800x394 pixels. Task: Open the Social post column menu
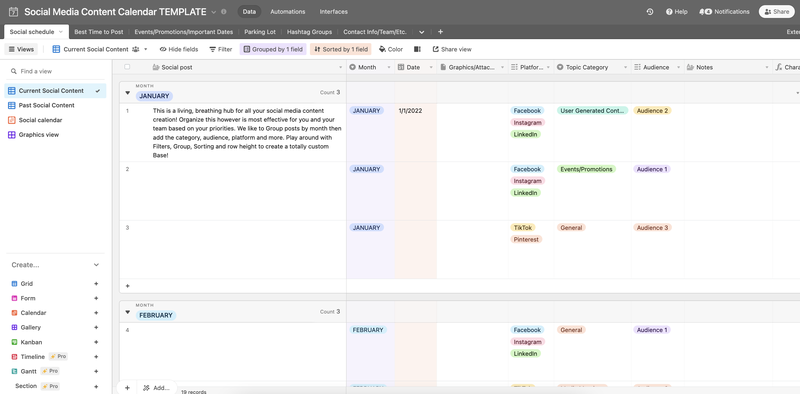tap(341, 67)
